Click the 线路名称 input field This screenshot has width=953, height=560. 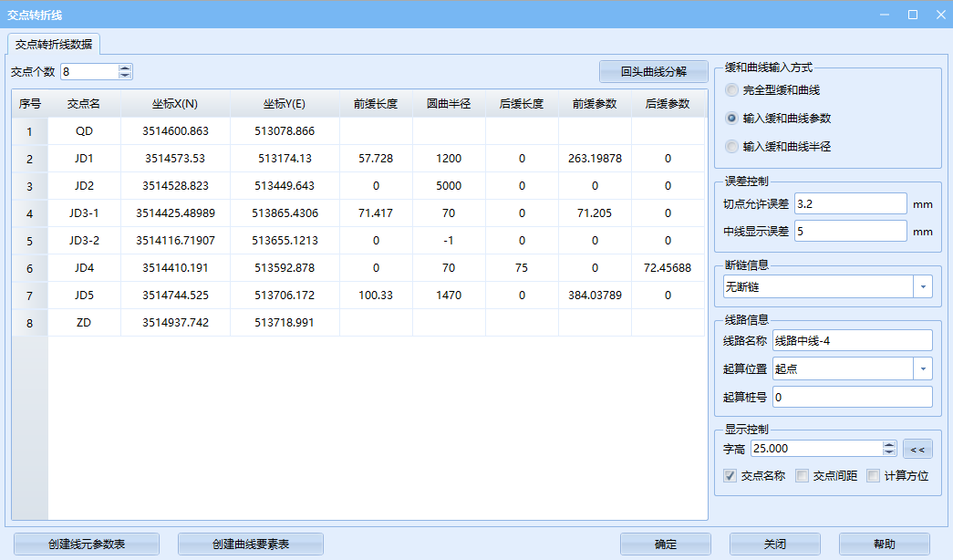852,340
